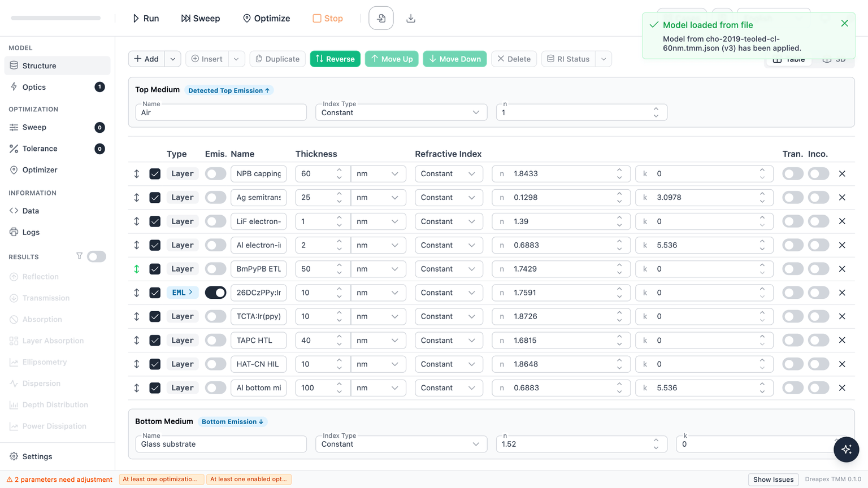This screenshot has width=868, height=488.
Task: Edit n value field of TCTA:Ir(ppy) layer
Action: pos(561,316)
